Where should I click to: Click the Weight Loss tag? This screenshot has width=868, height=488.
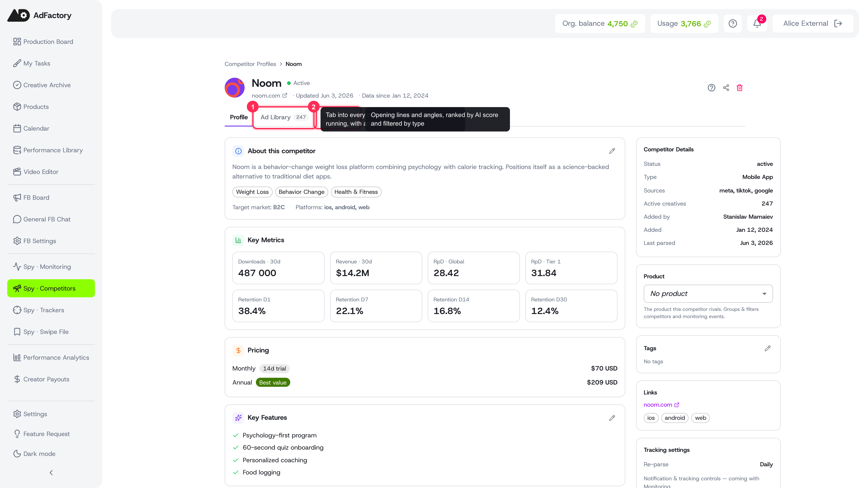(x=252, y=192)
